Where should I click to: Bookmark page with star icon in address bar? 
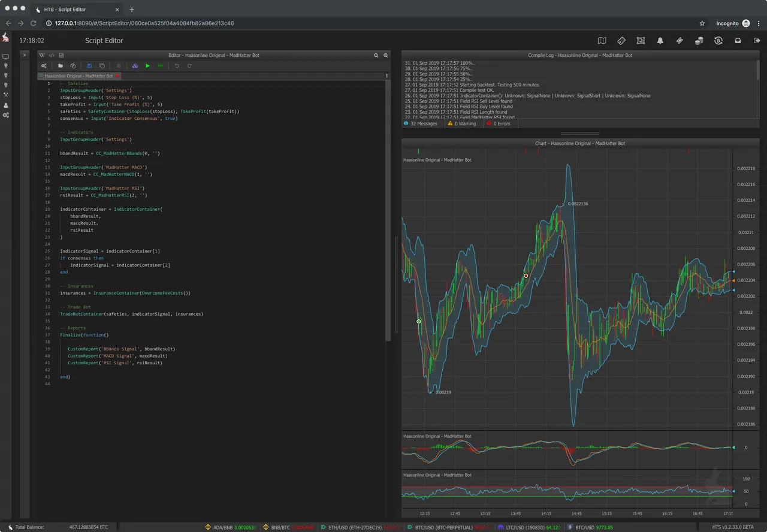702,23
